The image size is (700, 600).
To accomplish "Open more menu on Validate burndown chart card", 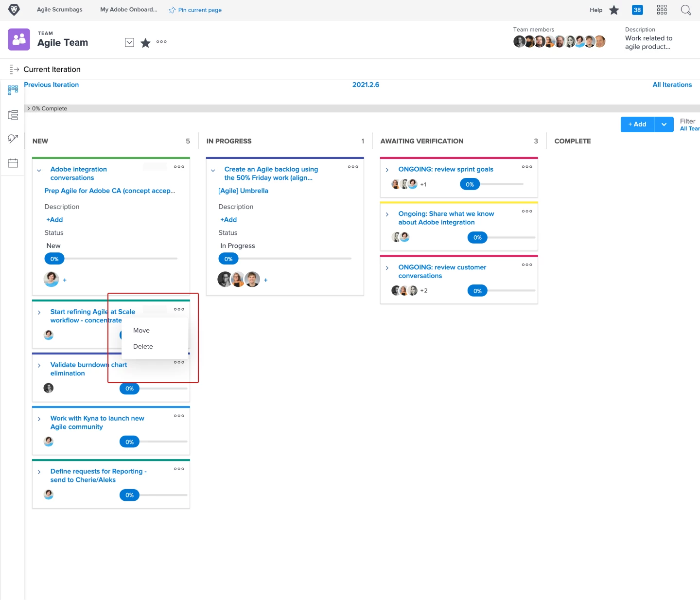I will 179,362.
